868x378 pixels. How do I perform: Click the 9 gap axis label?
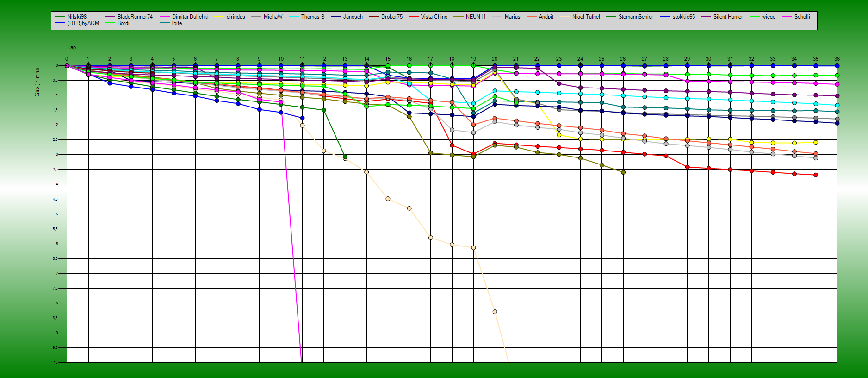[57, 333]
